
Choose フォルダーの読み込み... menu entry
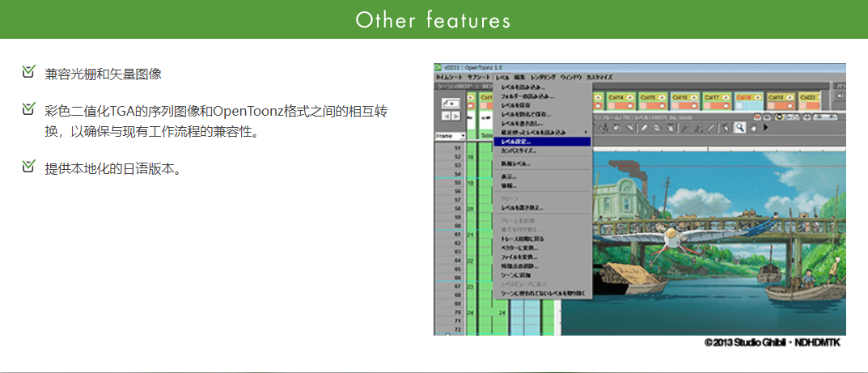[543, 96]
